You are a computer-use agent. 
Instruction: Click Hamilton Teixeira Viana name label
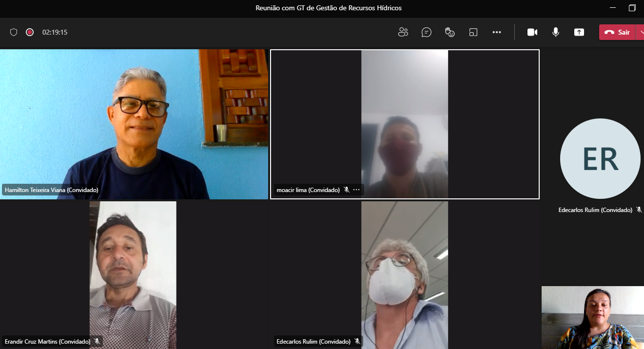51,190
